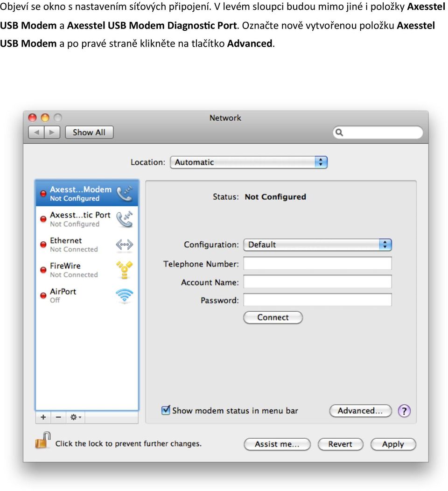Select Axesst...tic Port in the list
This screenshot has width=448, height=491.
pyautogui.click(x=87, y=219)
